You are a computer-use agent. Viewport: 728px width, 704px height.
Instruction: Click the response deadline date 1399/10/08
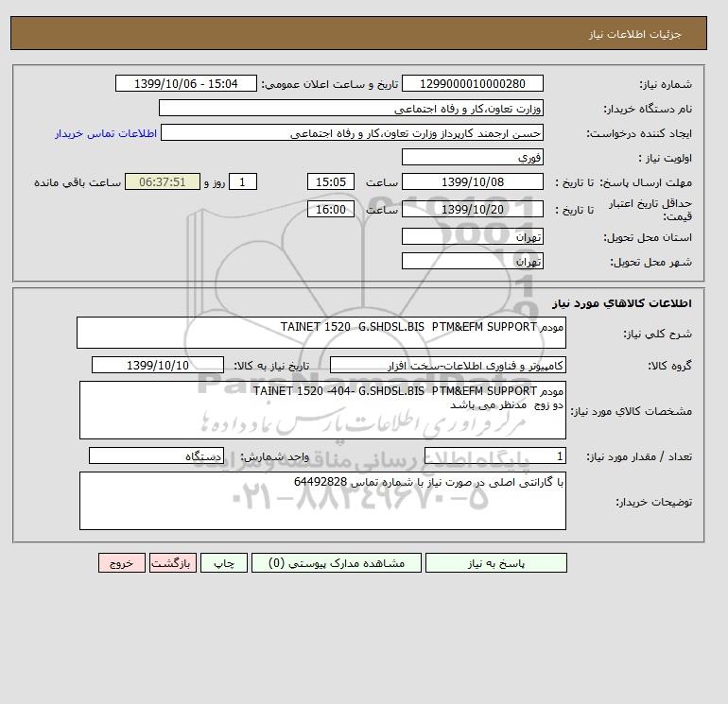click(x=472, y=182)
